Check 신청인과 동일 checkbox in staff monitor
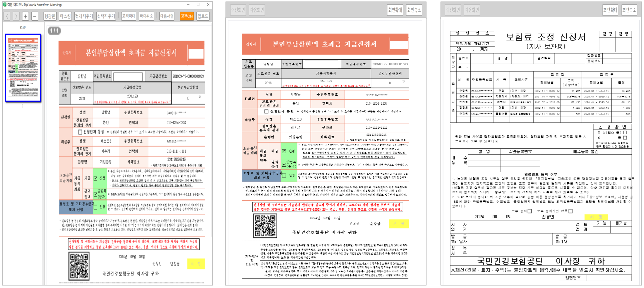Screen dimensions: 644x288 pos(80,132)
